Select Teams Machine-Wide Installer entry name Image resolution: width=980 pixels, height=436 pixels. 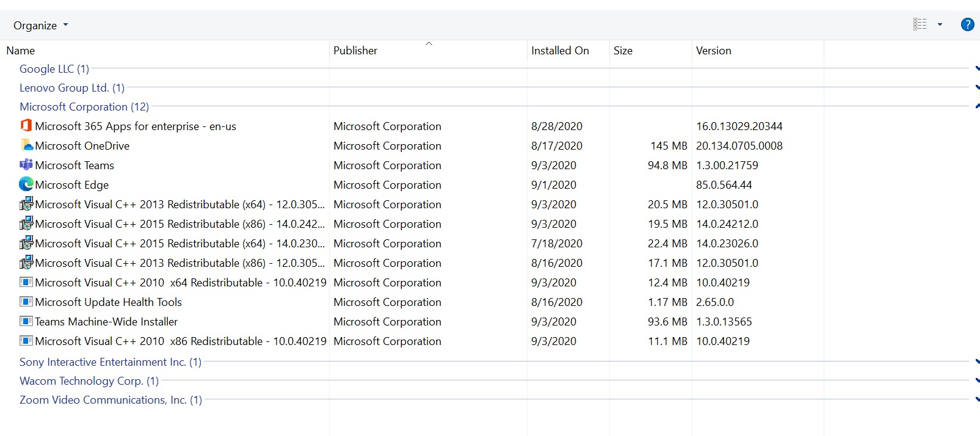tap(106, 322)
